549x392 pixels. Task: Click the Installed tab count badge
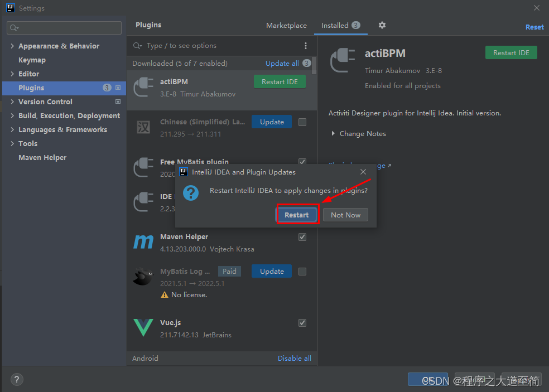tap(356, 25)
